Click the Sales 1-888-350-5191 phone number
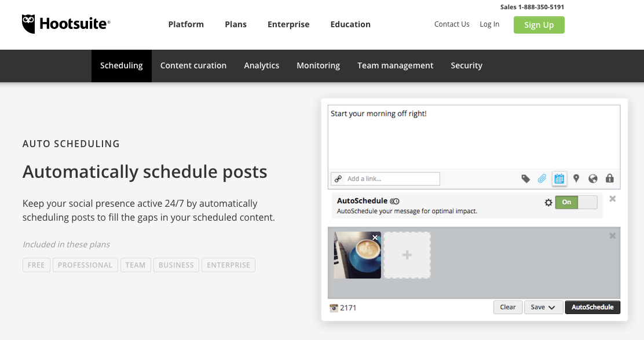 (x=532, y=7)
